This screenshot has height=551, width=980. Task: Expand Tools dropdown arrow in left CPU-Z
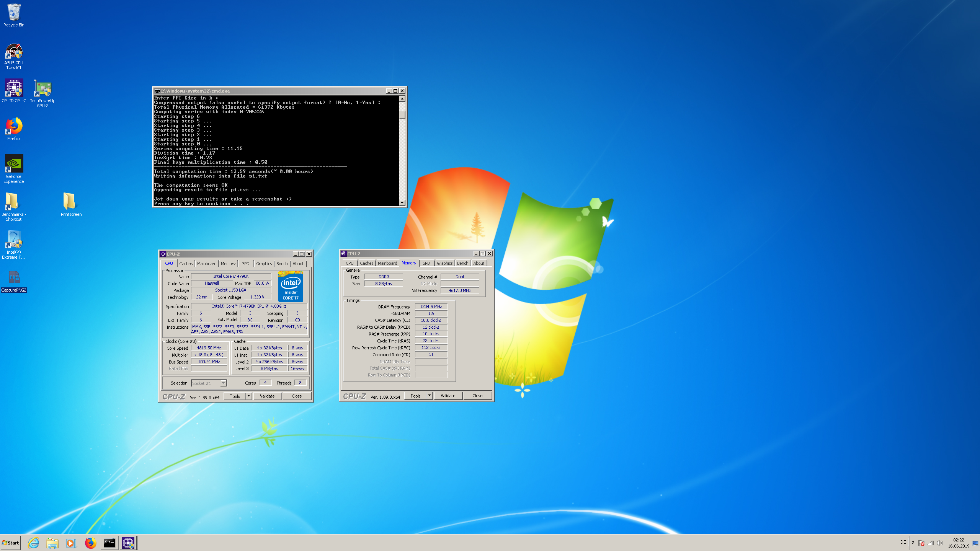coord(248,396)
